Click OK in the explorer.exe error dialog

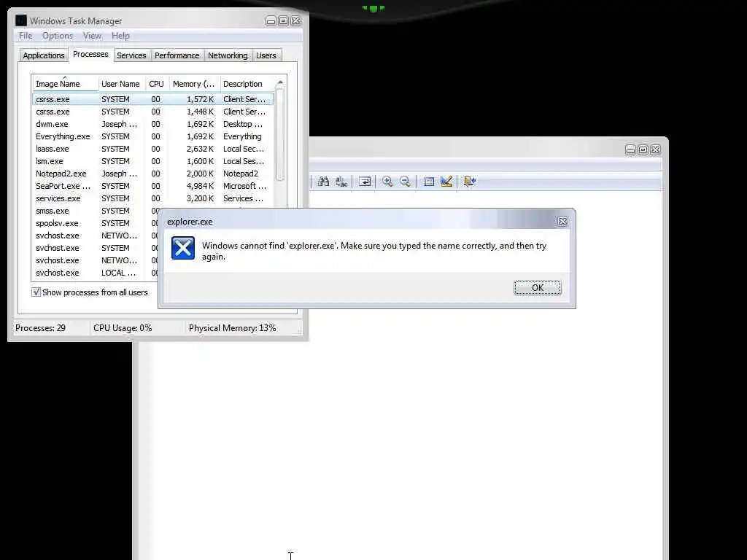tap(538, 287)
